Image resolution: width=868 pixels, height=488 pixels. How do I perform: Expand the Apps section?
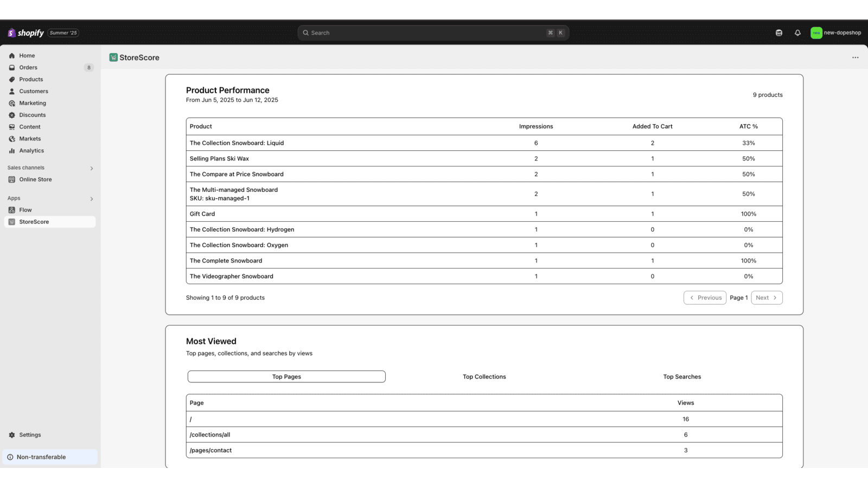click(92, 198)
